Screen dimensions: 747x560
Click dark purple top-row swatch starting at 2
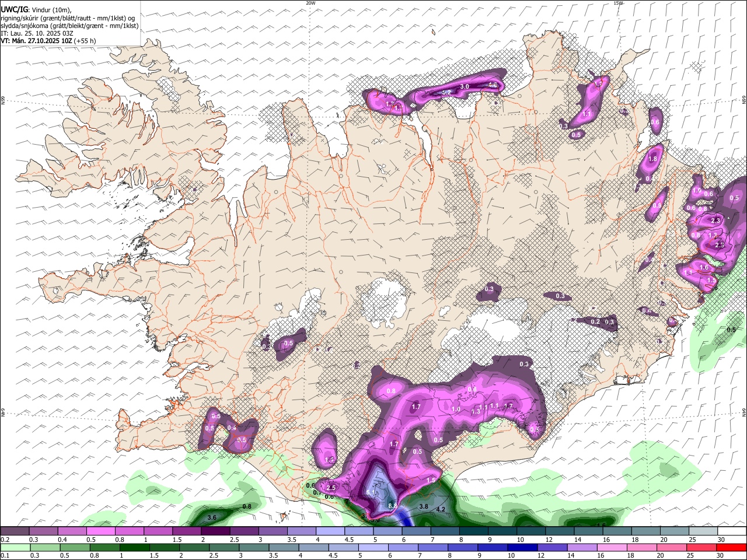(215, 531)
